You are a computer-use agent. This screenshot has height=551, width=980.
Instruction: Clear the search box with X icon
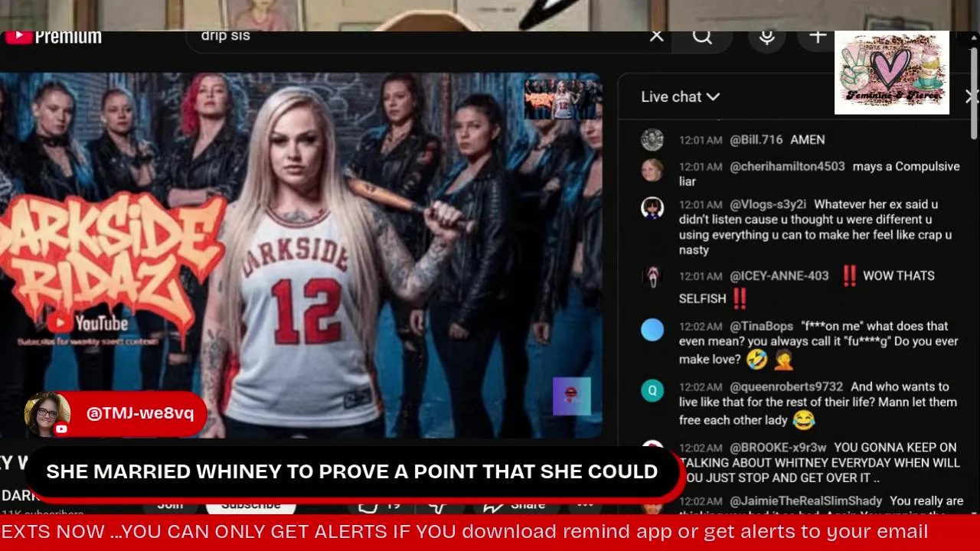point(657,36)
